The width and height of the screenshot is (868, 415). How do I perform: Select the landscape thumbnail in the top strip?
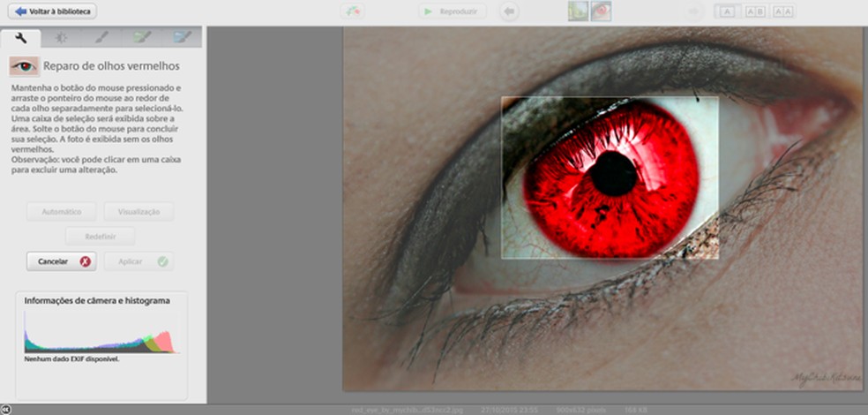tap(578, 11)
